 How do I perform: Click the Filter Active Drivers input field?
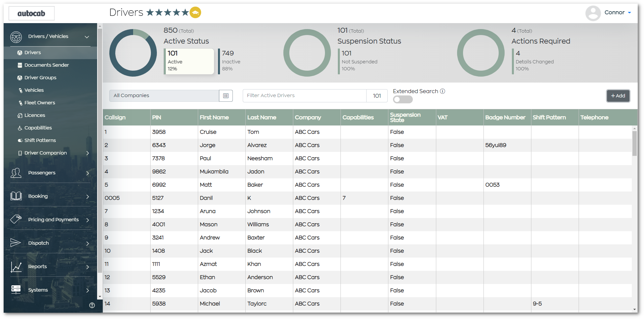click(x=304, y=95)
